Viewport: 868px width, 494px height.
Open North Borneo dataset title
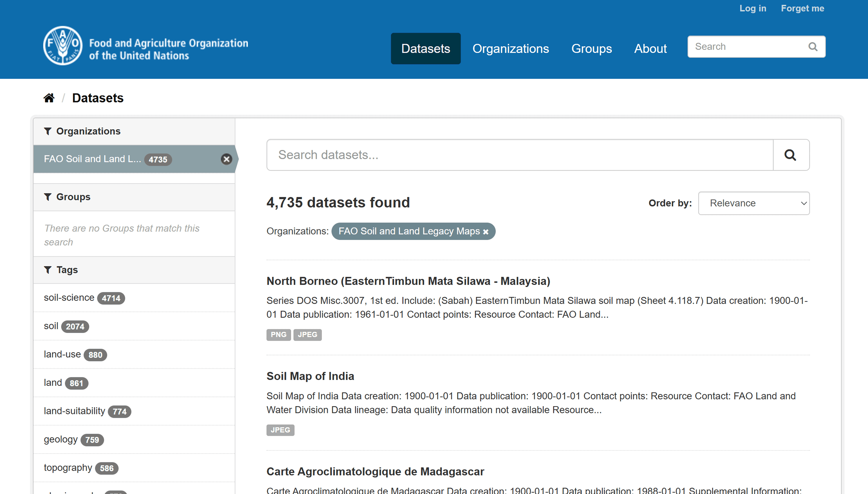pyautogui.click(x=408, y=281)
